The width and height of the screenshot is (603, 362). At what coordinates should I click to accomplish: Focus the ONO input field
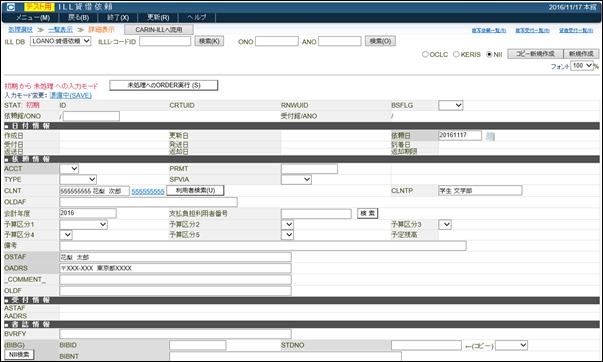[277, 41]
